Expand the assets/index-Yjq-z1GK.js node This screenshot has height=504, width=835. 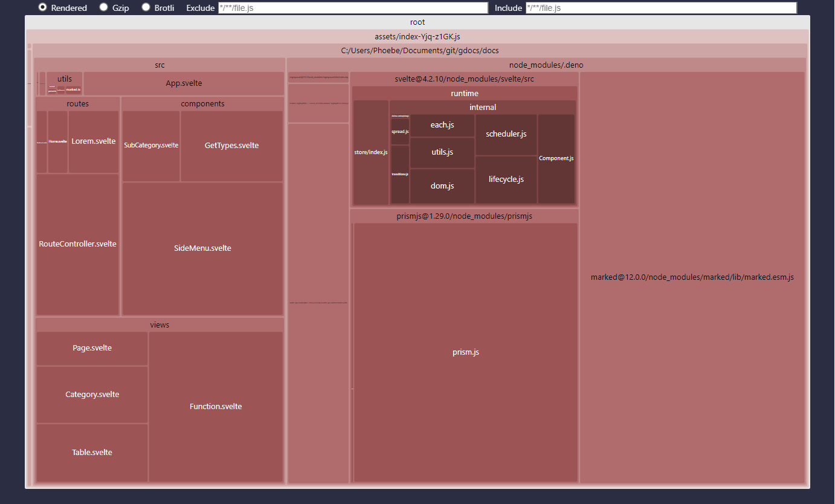tap(417, 37)
